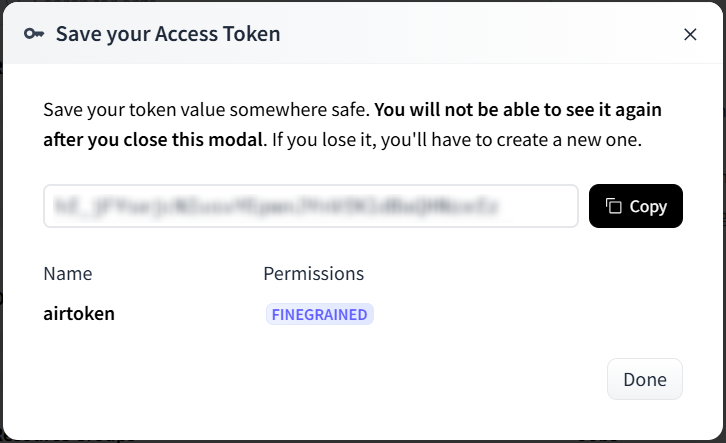Click the empty right end of the token field

coord(545,206)
